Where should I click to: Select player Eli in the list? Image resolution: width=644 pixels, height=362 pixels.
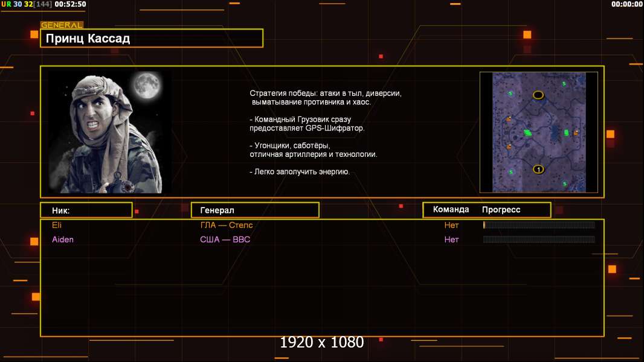tap(57, 225)
